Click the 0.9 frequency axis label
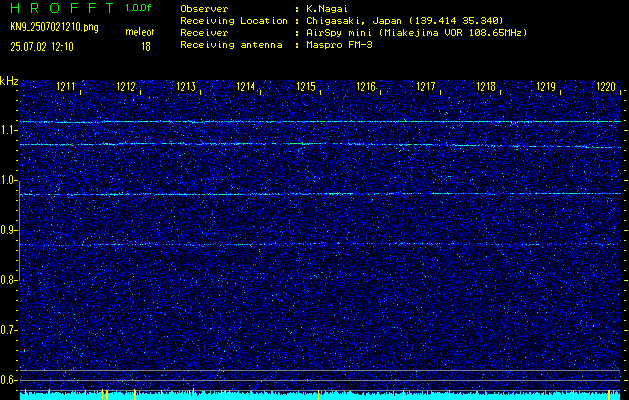The width and height of the screenshot is (629, 400). (7, 230)
